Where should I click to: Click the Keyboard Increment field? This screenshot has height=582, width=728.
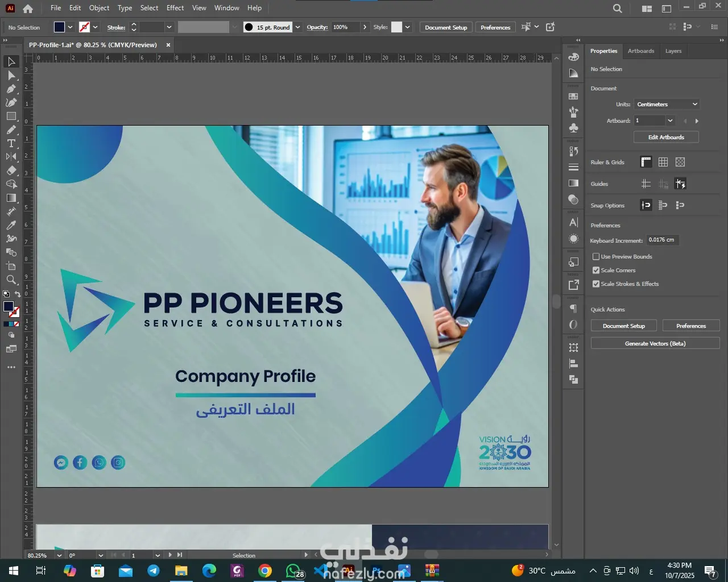(663, 240)
